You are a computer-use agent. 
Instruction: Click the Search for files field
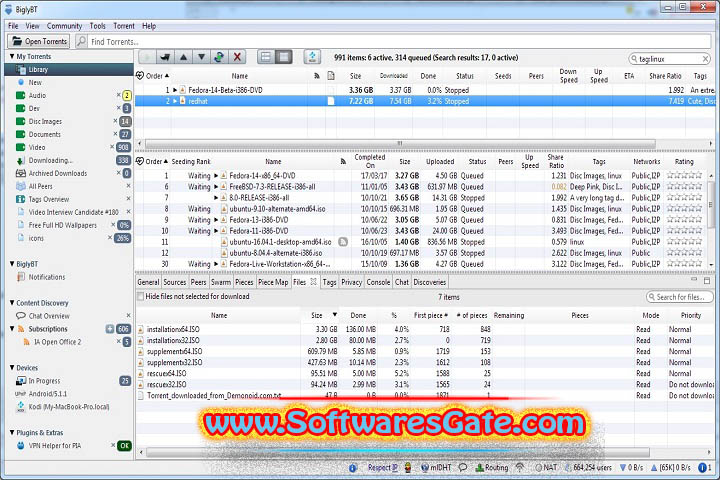[x=680, y=297]
